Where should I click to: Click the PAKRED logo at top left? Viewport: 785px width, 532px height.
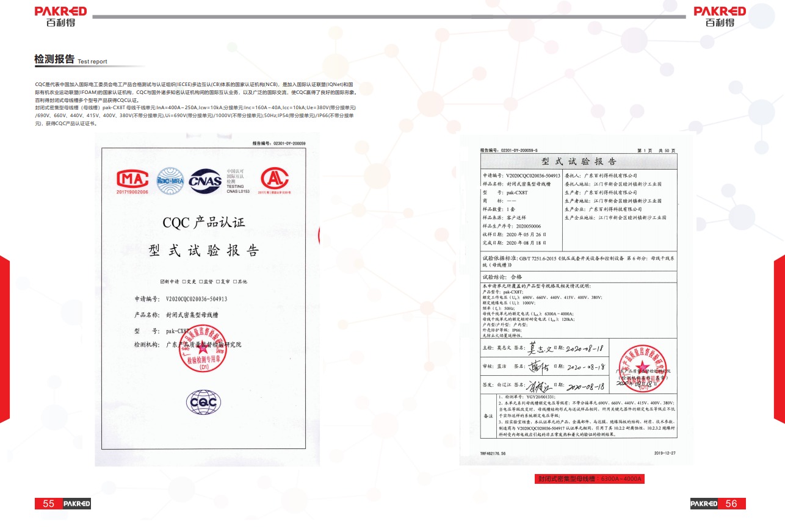click(x=60, y=16)
